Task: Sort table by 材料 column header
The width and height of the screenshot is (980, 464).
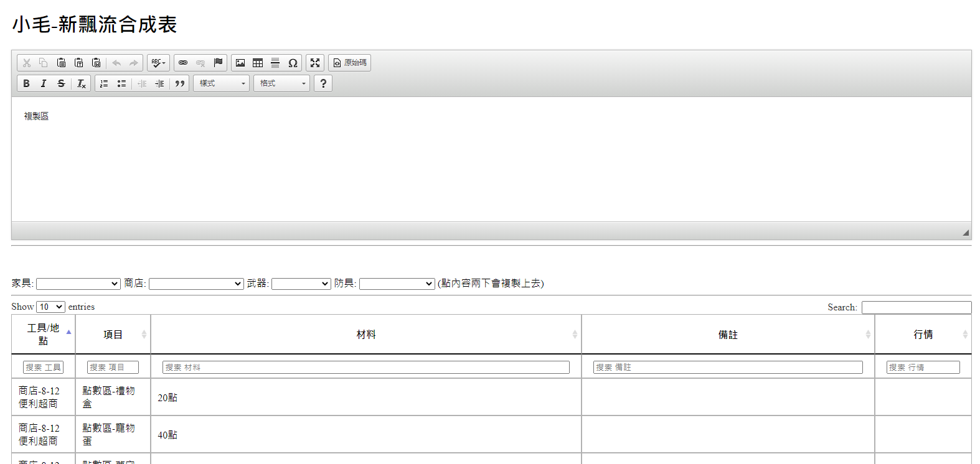Action: coord(366,335)
